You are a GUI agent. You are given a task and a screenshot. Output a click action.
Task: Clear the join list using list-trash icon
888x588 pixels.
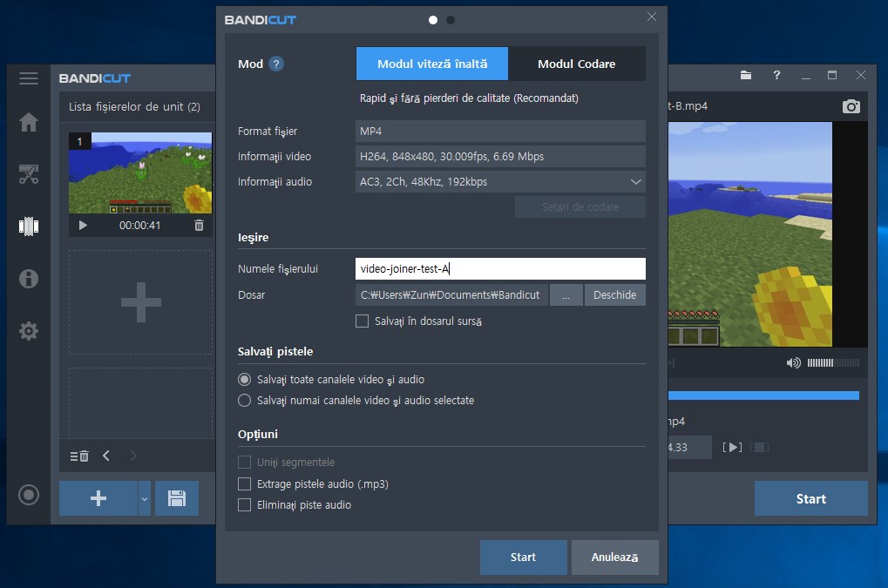[x=79, y=456]
